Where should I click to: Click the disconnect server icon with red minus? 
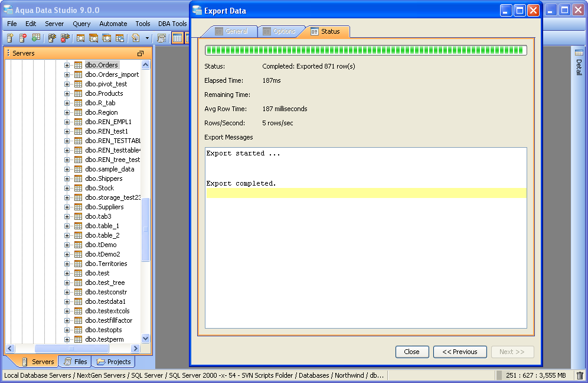[x=66, y=38]
